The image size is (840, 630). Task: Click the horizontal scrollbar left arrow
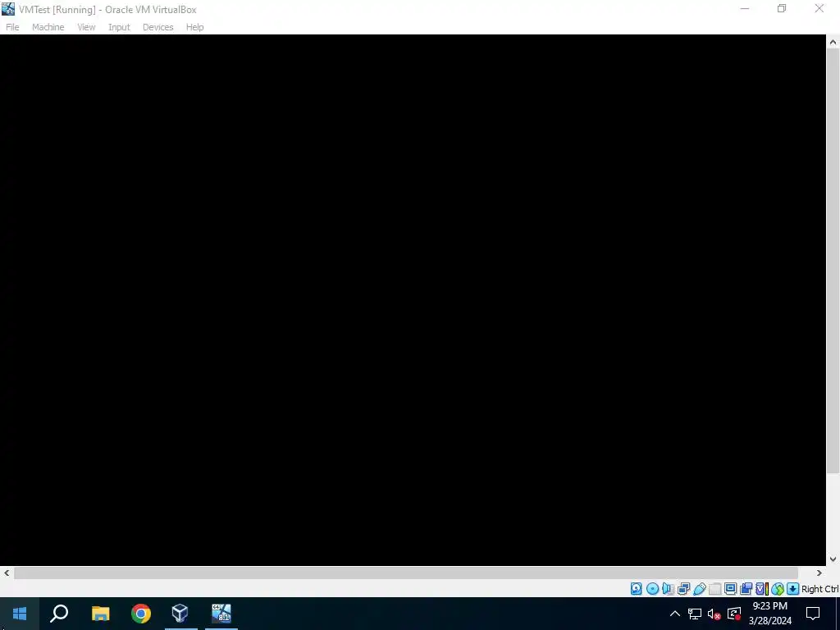[x=7, y=573]
